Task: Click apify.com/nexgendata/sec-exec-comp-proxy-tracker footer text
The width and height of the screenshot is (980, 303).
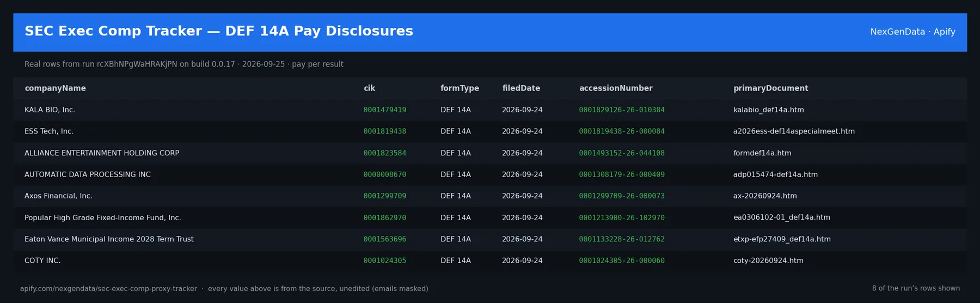Action: (108, 289)
